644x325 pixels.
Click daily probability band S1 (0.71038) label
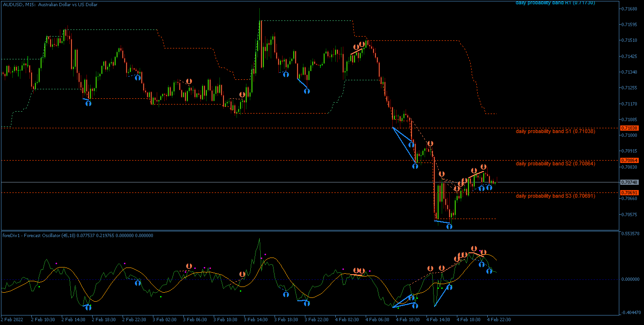point(555,131)
